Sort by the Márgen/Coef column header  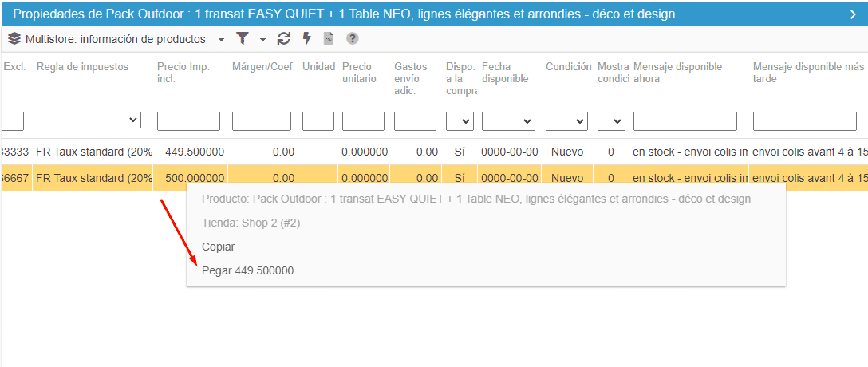click(262, 67)
